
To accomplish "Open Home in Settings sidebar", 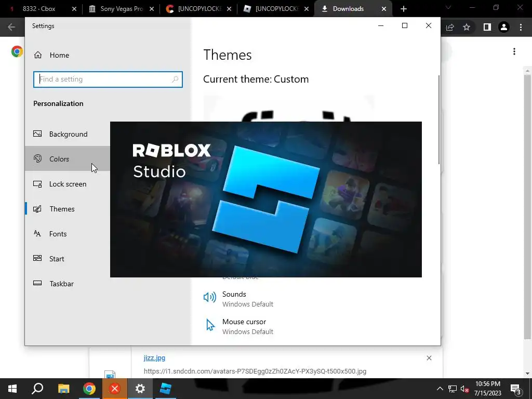I will 51,55.
